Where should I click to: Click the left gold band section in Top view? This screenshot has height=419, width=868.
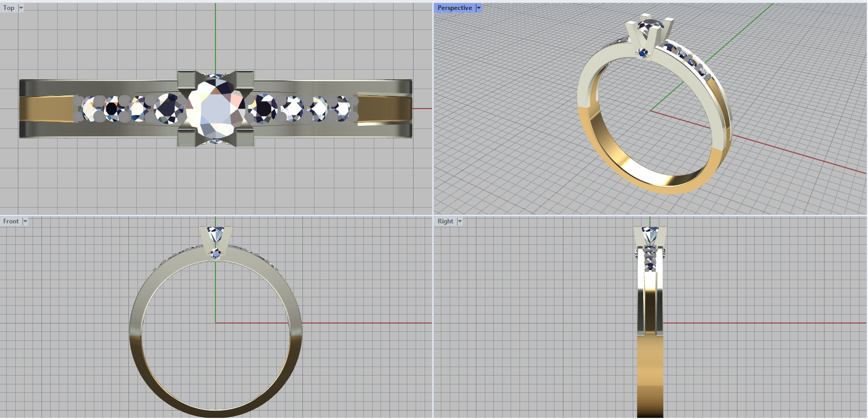tap(46, 109)
